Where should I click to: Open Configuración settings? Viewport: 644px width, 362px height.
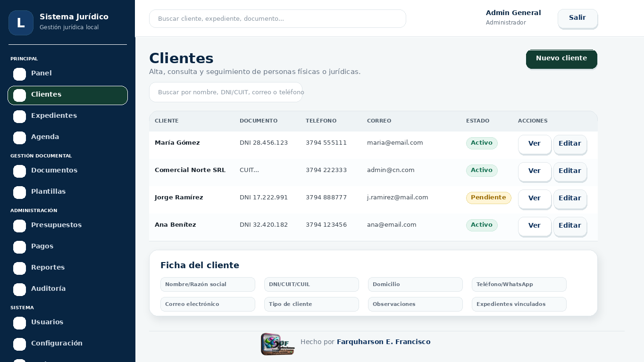pos(67,344)
